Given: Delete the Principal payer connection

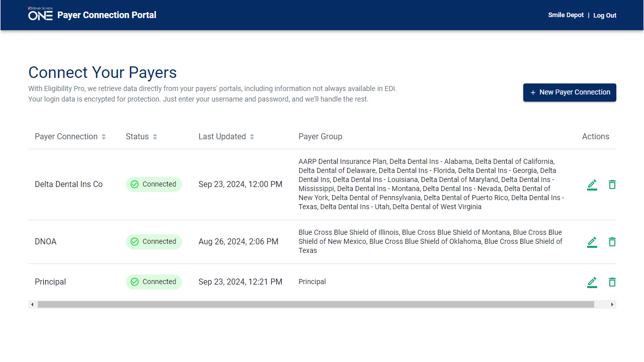Looking at the screenshot, I should pos(612,282).
